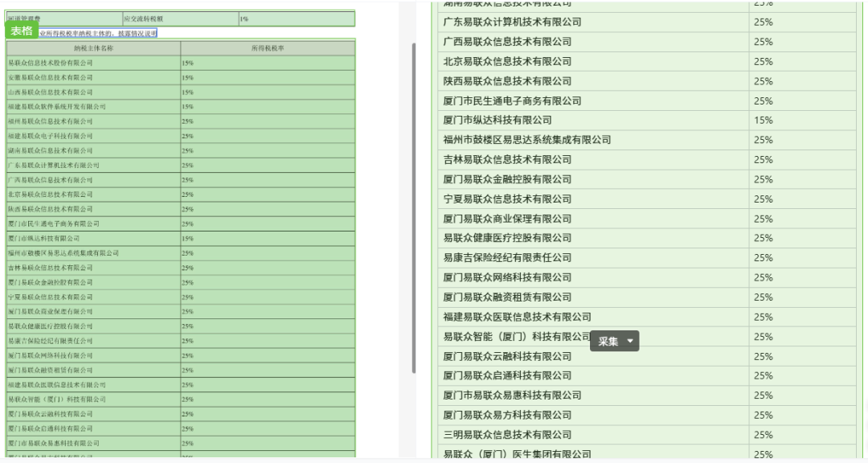Click the dark 采集 collect button
The width and height of the screenshot is (868, 463).
609,341
